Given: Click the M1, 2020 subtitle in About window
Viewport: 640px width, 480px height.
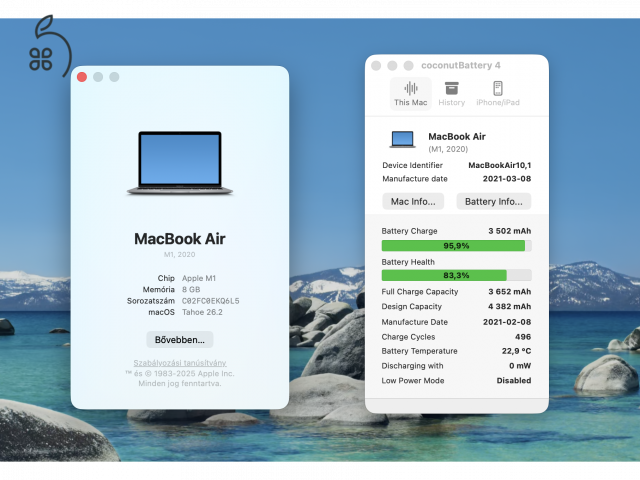Looking at the screenshot, I should click(180, 255).
